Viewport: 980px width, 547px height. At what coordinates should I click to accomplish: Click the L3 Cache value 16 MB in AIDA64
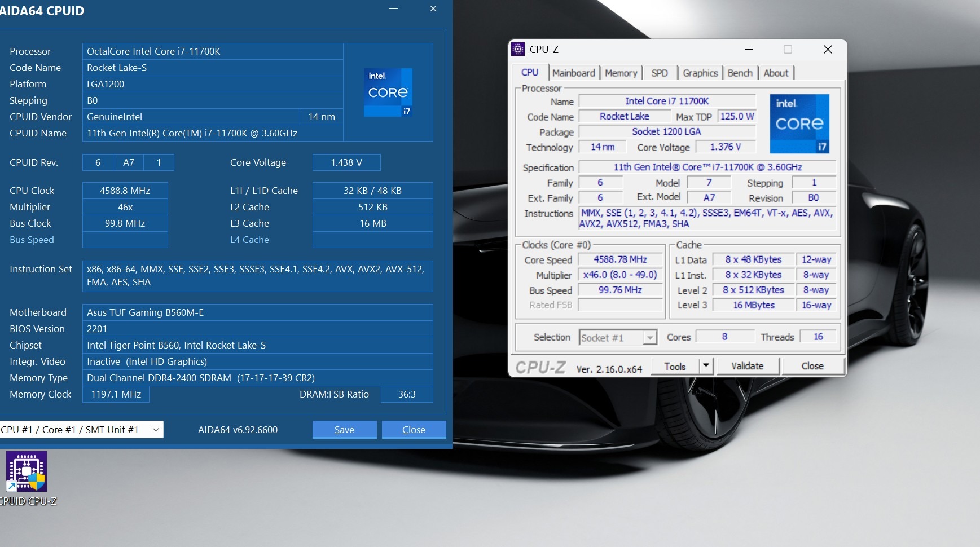[373, 223]
